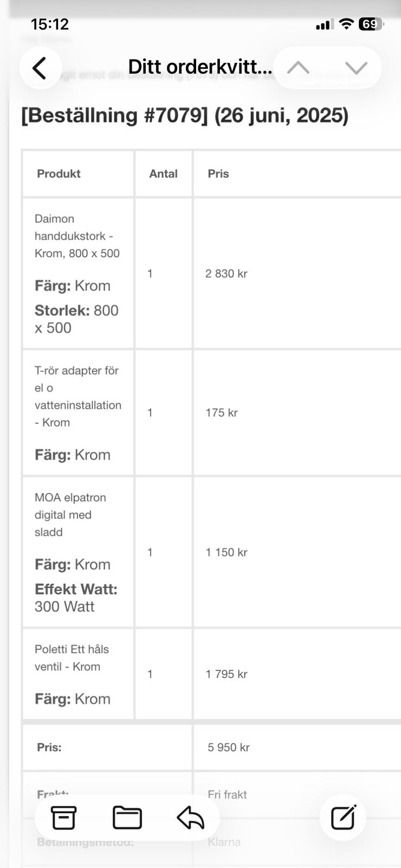Select the Daimon handdukstork product name

(77, 236)
